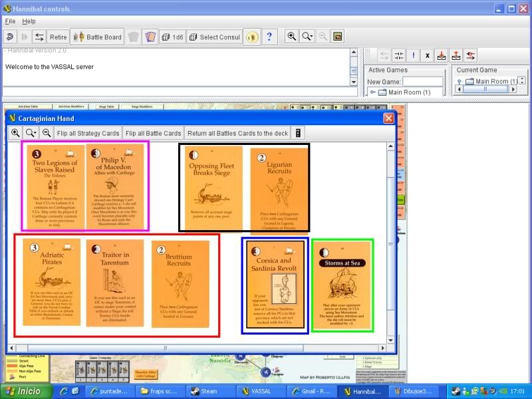This screenshot has width=532, height=399.
Task: Toggle the purple cards hand window icon
Action: (150, 37)
